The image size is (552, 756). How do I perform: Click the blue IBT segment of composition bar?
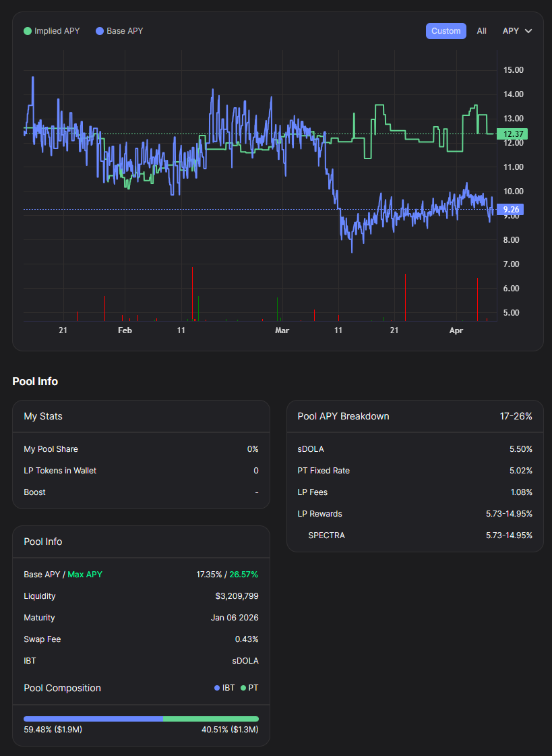[93, 719]
